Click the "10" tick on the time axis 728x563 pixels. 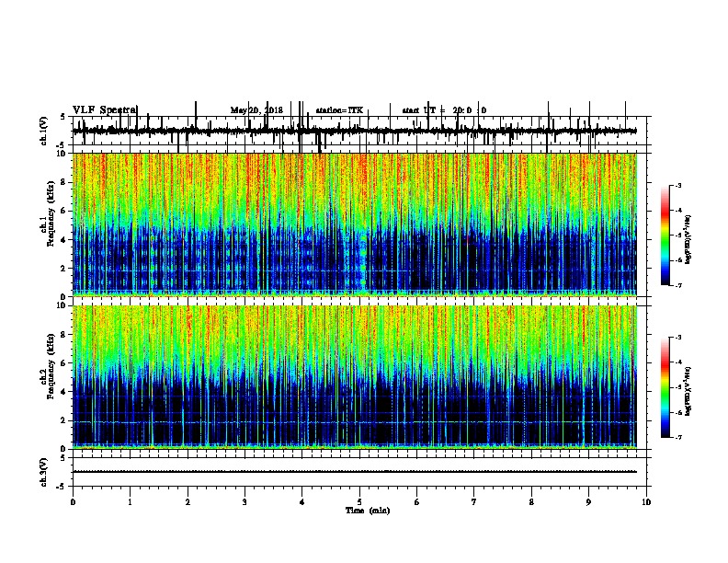click(x=646, y=502)
